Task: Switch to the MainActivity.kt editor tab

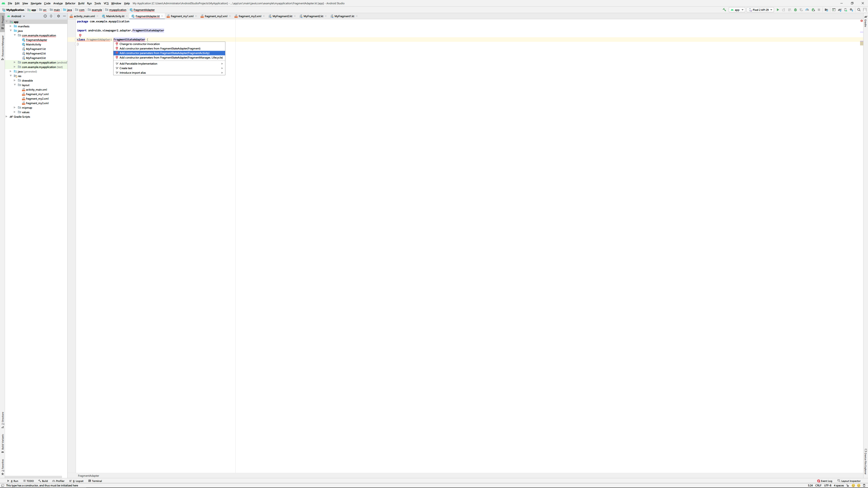Action: tap(115, 16)
